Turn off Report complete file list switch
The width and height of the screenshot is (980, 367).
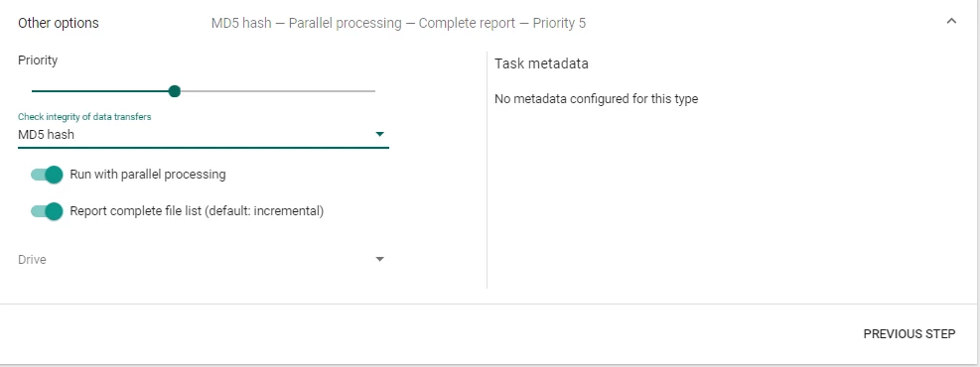(x=47, y=211)
